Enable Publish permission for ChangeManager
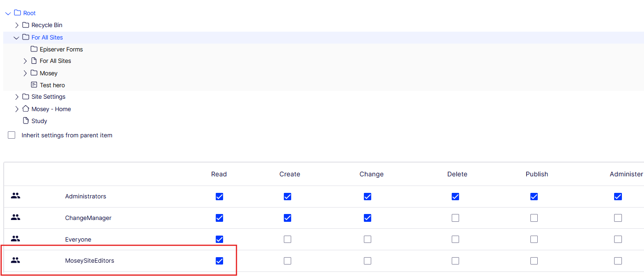The image size is (644, 276). click(534, 218)
